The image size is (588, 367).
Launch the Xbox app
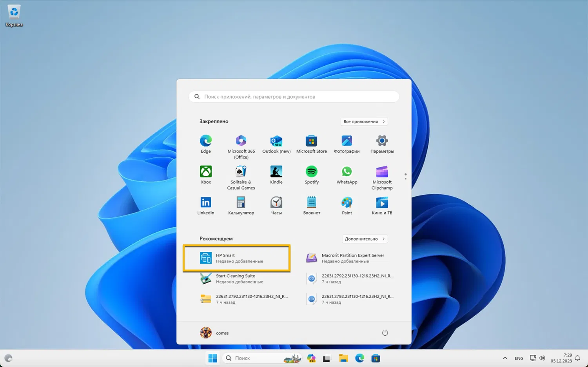(206, 175)
